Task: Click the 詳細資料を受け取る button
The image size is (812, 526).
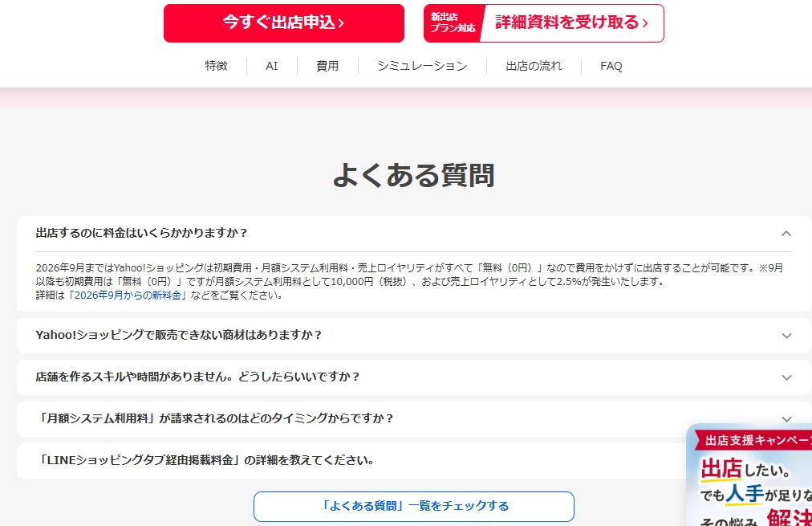Action: [544, 23]
